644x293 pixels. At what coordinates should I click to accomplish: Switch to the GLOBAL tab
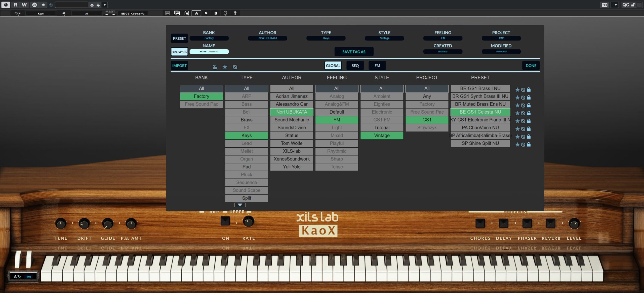[333, 66]
